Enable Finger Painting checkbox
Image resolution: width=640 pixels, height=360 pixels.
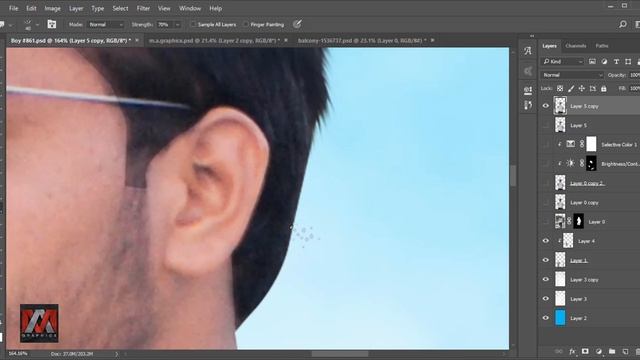[x=246, y=24]
